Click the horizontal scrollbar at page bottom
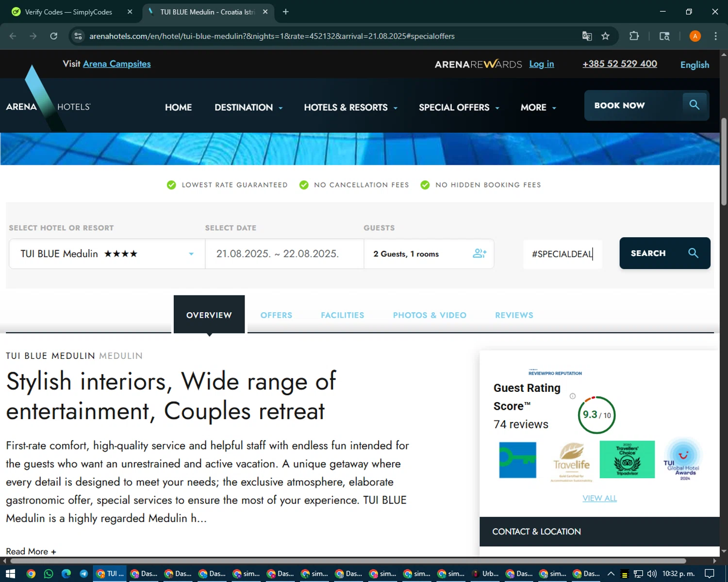This screenshot has width=728, height=582. tap(347, 561)
